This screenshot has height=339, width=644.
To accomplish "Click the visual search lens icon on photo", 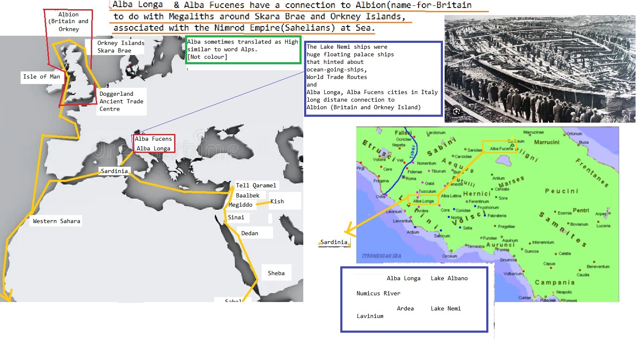I will click(457, 111).
